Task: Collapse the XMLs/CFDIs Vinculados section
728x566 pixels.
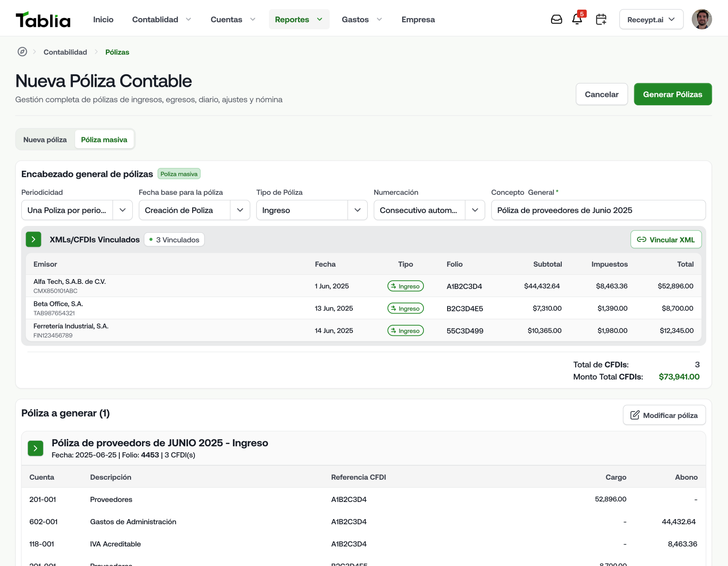Action: (x=33, y=239)
